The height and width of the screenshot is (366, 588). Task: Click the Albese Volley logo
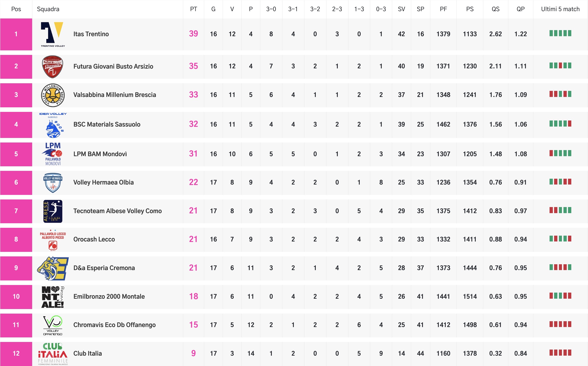pos(53,211)
